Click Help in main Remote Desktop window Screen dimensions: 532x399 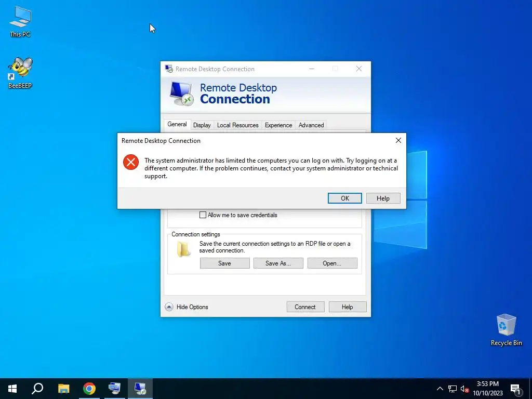[348, 307]
